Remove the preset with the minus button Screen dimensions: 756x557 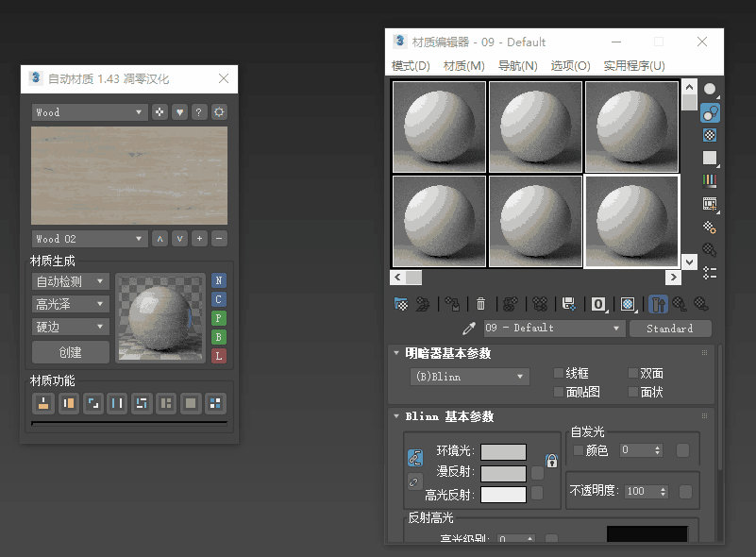(219, 239)
